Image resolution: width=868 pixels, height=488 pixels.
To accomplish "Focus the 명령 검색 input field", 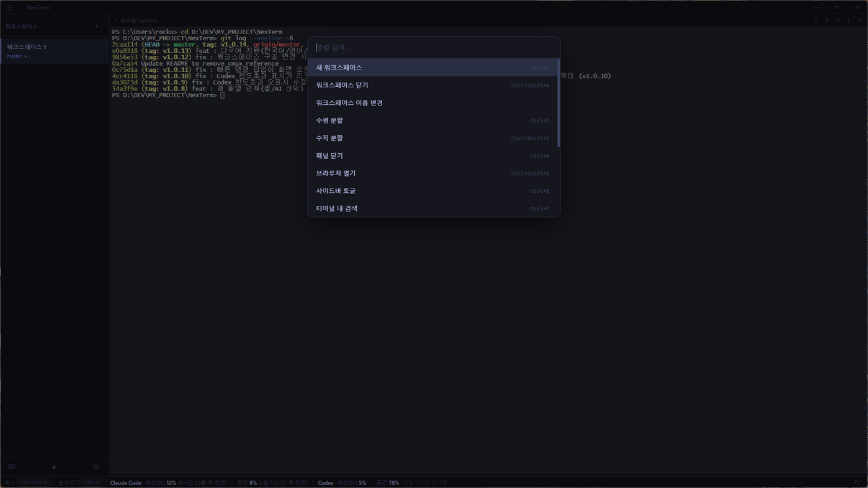I will 434,47.
